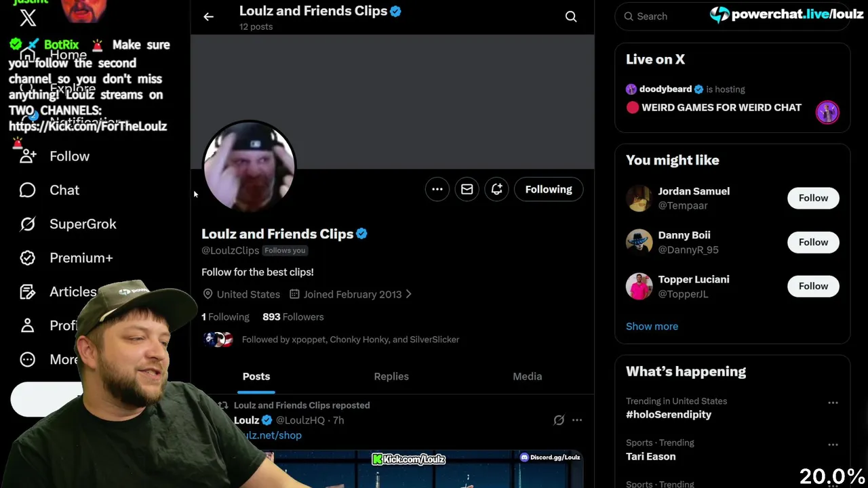
Task: Send a message via the envelope icon
Action: click(x=467, y=189)
